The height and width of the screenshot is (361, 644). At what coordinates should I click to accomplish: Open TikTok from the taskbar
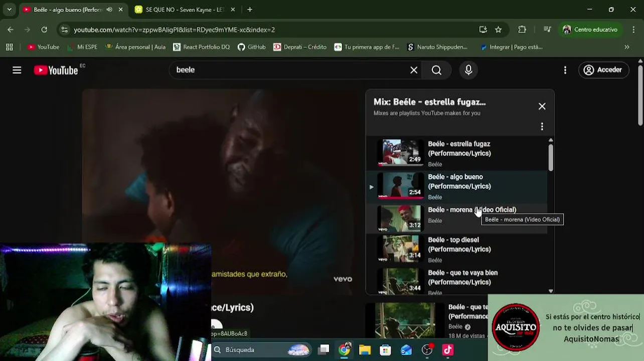pos(447,350)
